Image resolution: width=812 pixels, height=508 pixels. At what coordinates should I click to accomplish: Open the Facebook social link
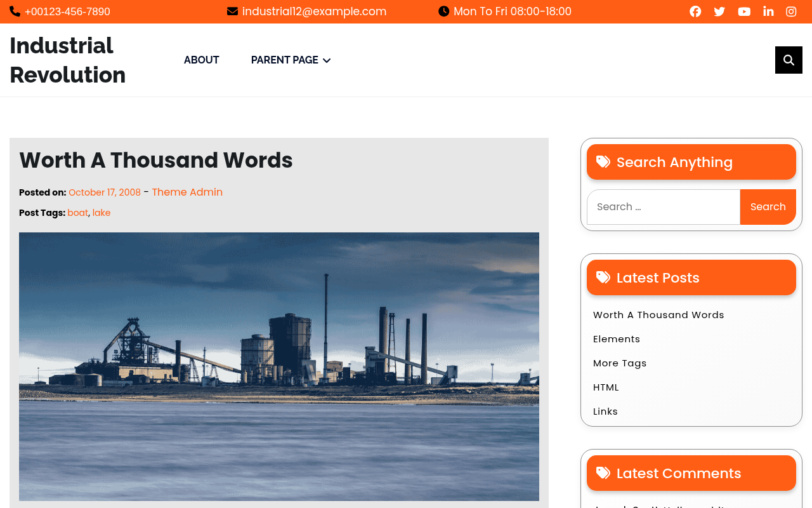tap(695, 11)
